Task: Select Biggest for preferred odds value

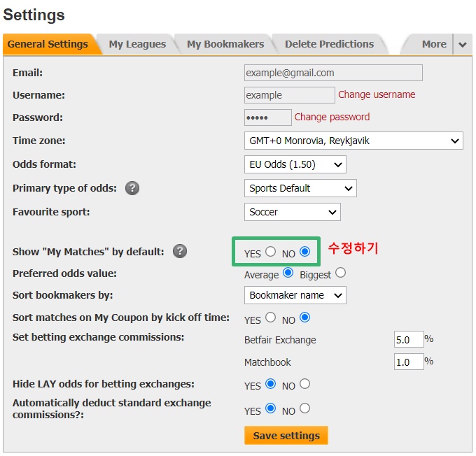Action: [x=340, y=273]
